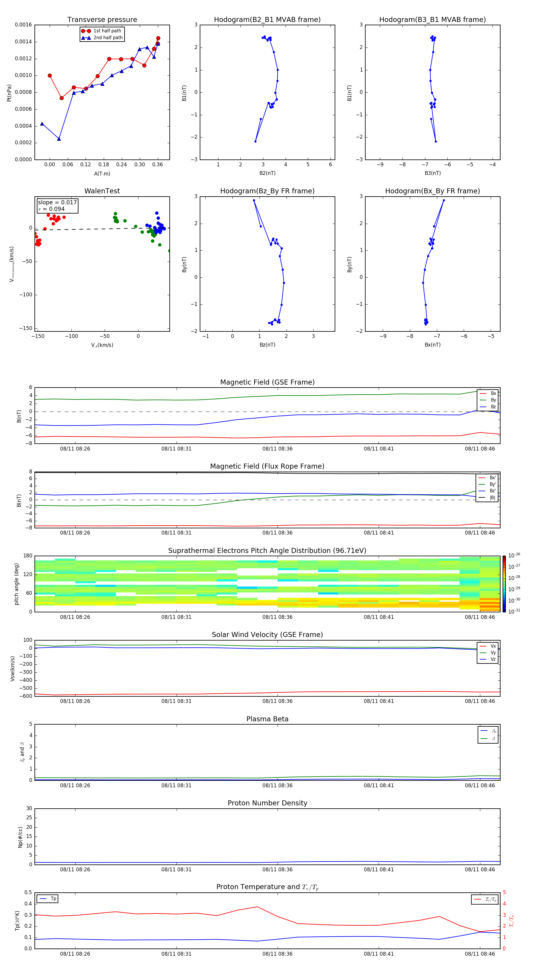Click the "Magnetic Field (Flux Rope Frame)" title

(x=267, y=467)
